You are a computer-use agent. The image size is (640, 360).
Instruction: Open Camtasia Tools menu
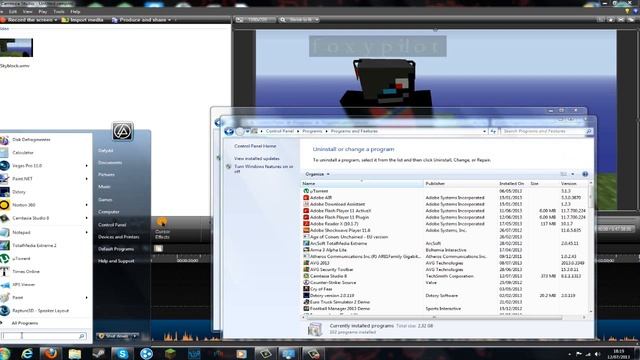tap(59, 11)
